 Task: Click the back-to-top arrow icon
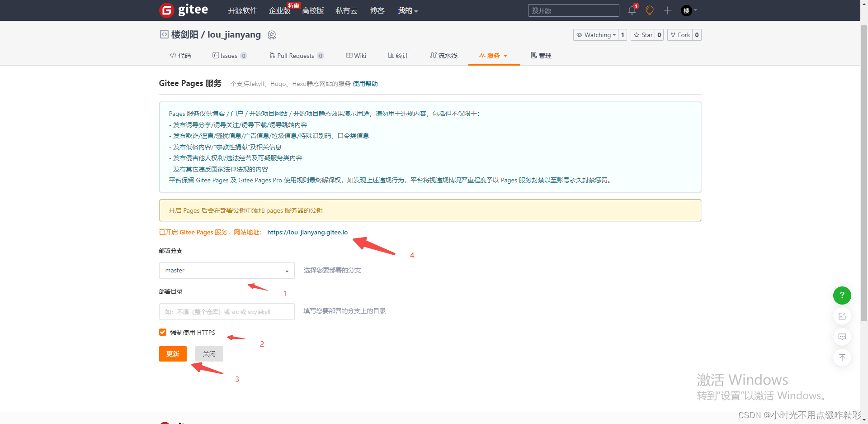pyautogui.click(x=842, y=357)
